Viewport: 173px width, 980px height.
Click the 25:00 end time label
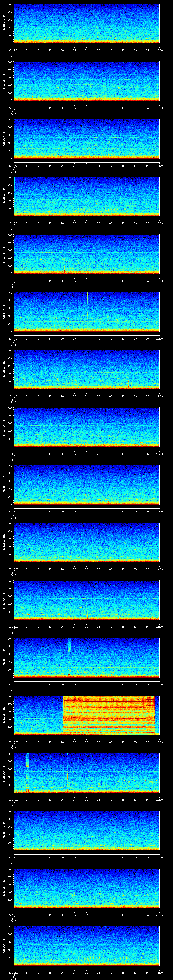tap(160, 627)
